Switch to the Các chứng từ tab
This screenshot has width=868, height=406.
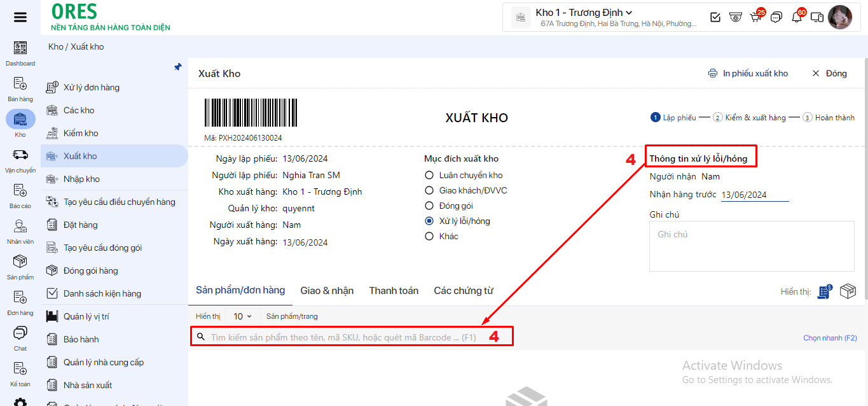[464, 291]
